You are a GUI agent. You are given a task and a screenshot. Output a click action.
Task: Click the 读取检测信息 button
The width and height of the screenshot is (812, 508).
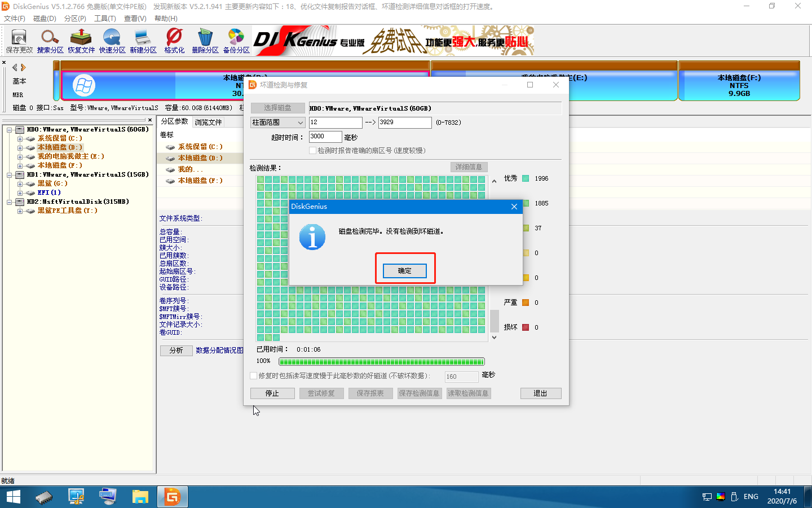point(469,393)
